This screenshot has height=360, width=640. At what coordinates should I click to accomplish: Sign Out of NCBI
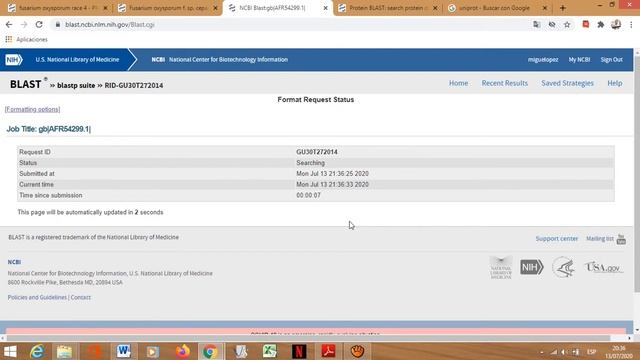(x=611, y=60)
